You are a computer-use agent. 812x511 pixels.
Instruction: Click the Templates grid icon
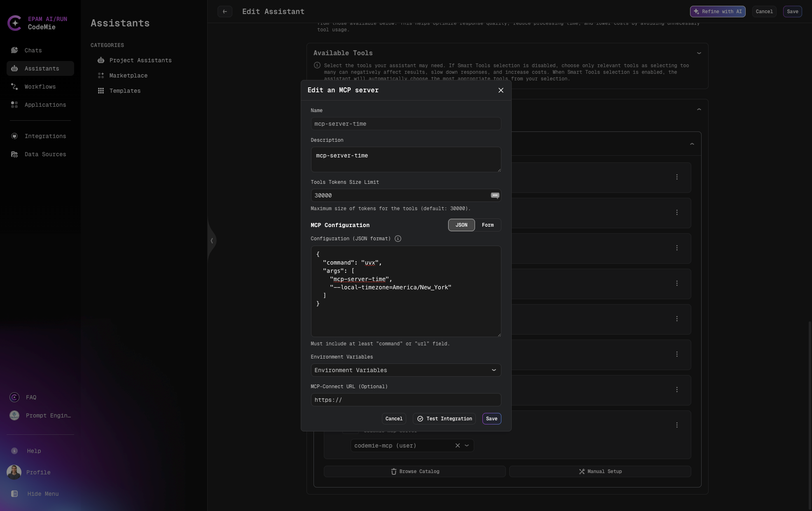click(101, 91)
